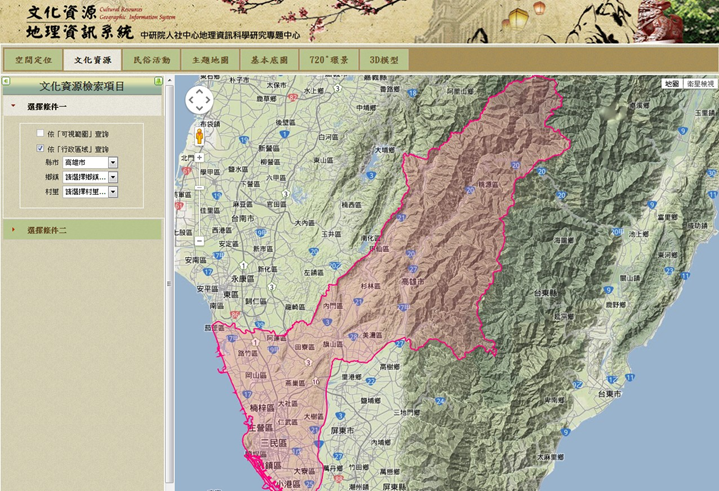Switch map to 衛星檢視 satellite view
The width and height of the screenshot is (719, 491).
coord(700,84)
